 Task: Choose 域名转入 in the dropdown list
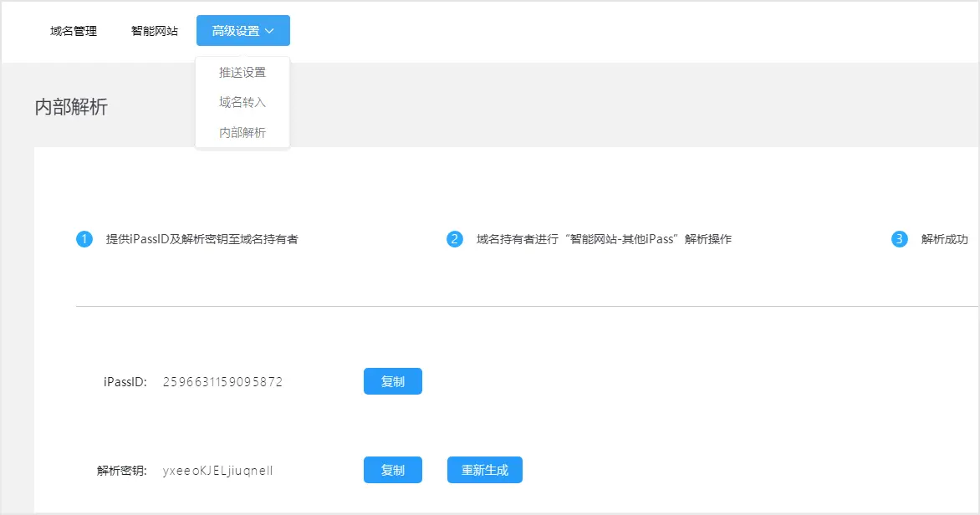242,102
